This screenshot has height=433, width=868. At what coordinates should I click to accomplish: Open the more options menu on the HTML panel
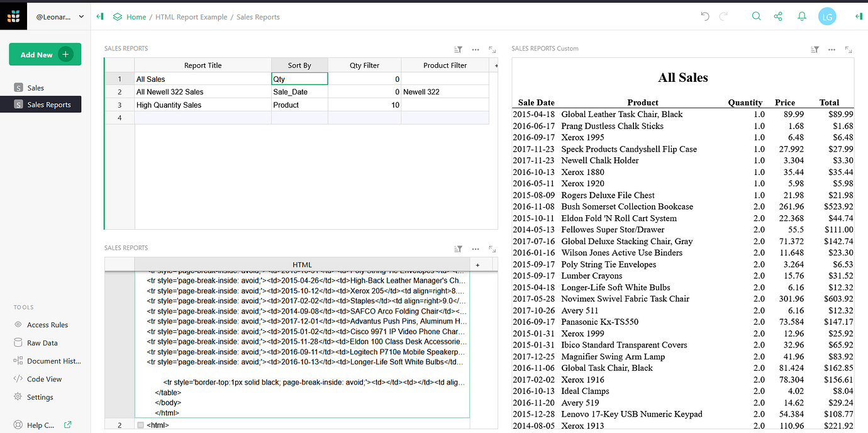[x=476, y=249]
